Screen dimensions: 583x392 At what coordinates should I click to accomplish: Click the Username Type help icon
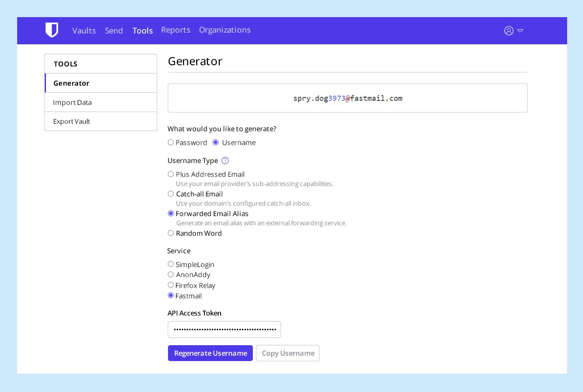click(x=225, y=160)
